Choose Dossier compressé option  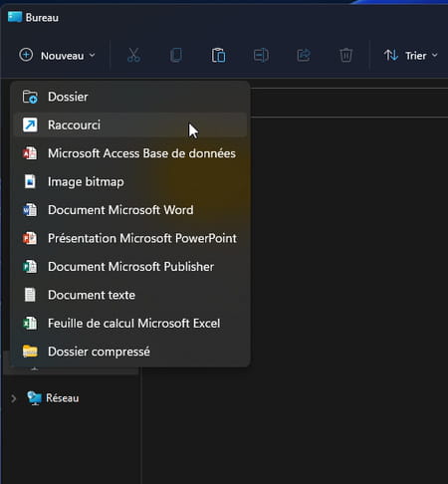(x=130, y=352)
